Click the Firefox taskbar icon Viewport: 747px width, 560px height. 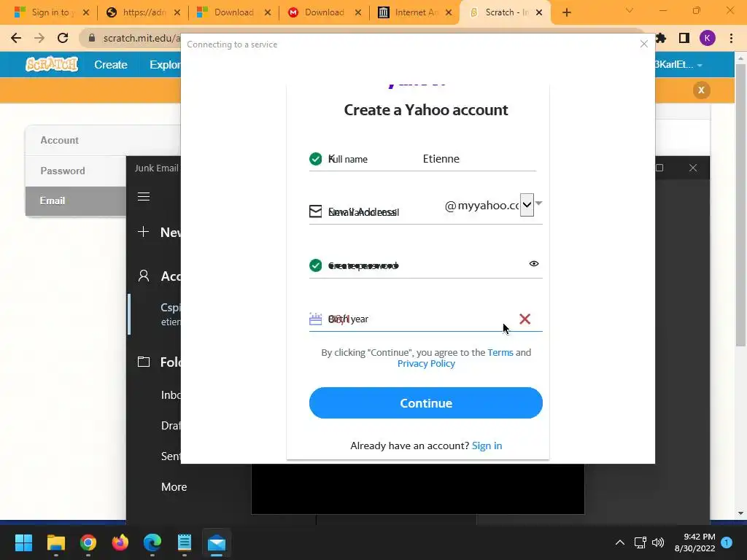(x=120, y=542)
